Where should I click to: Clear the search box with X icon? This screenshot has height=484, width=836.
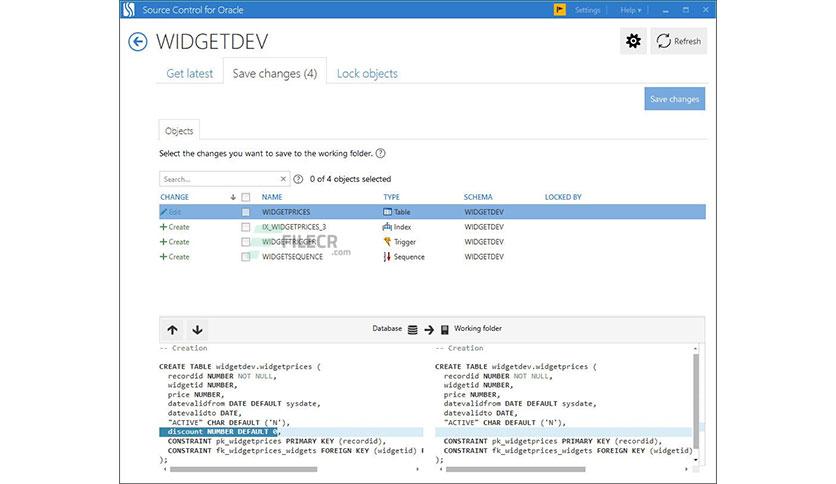283,179
